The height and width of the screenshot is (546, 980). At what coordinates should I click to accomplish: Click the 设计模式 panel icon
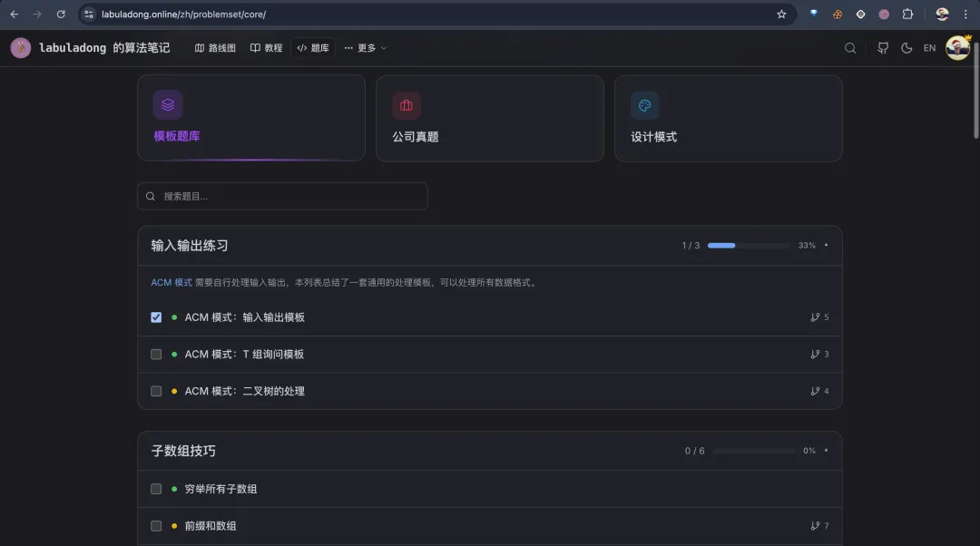coord(644,105)
